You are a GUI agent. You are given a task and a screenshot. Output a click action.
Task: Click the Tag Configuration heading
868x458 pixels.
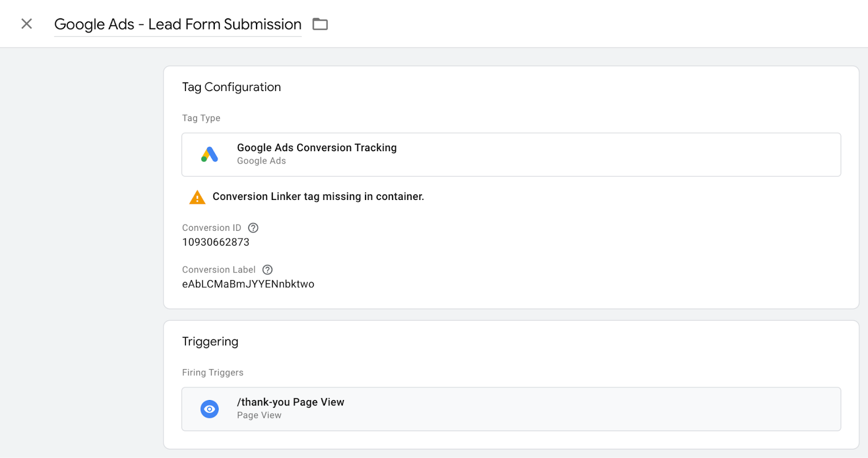click(232, 87)
